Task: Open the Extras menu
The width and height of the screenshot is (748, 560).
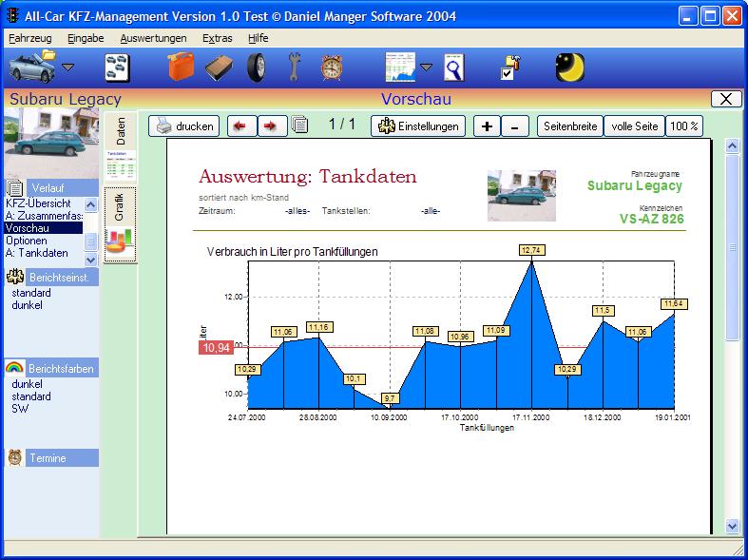Action: (217, 38)
